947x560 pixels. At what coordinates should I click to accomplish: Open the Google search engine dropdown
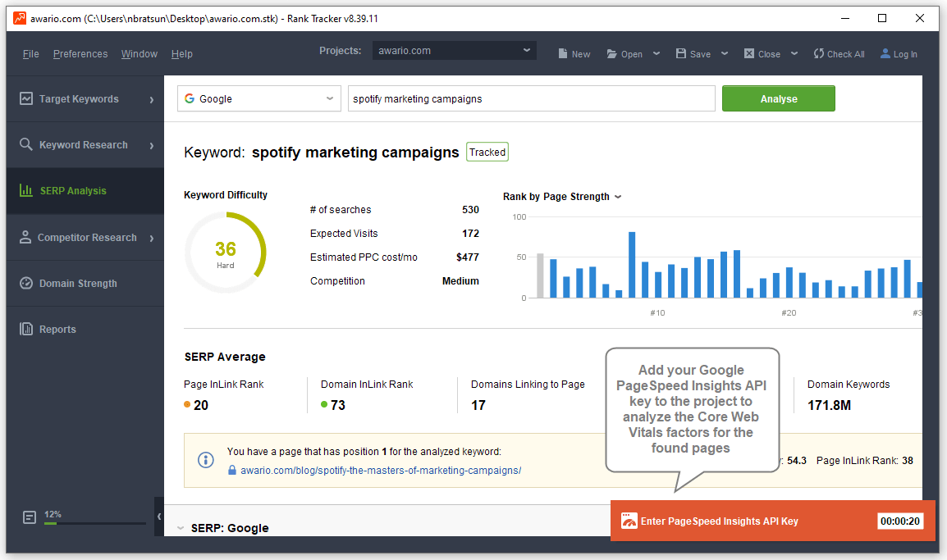(x=259, y=98)
